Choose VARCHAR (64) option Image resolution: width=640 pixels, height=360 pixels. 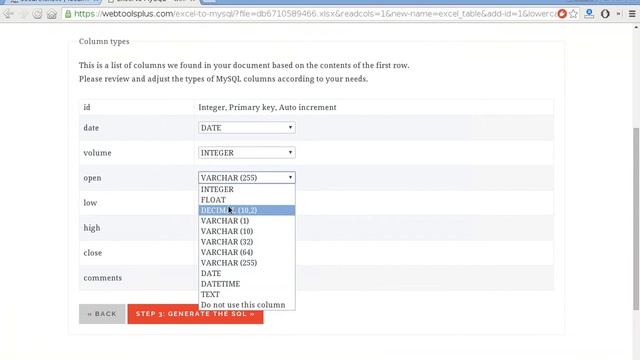247,253
